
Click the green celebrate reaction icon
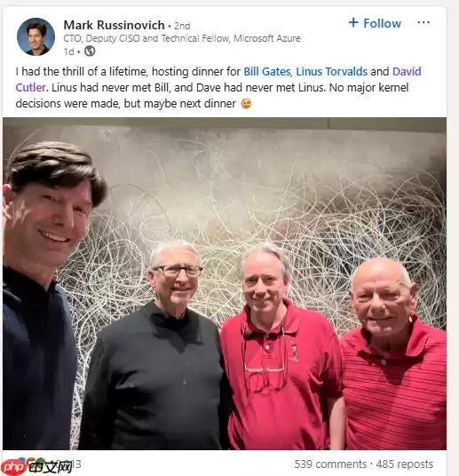pyautogui.click(x=41, y=462)
